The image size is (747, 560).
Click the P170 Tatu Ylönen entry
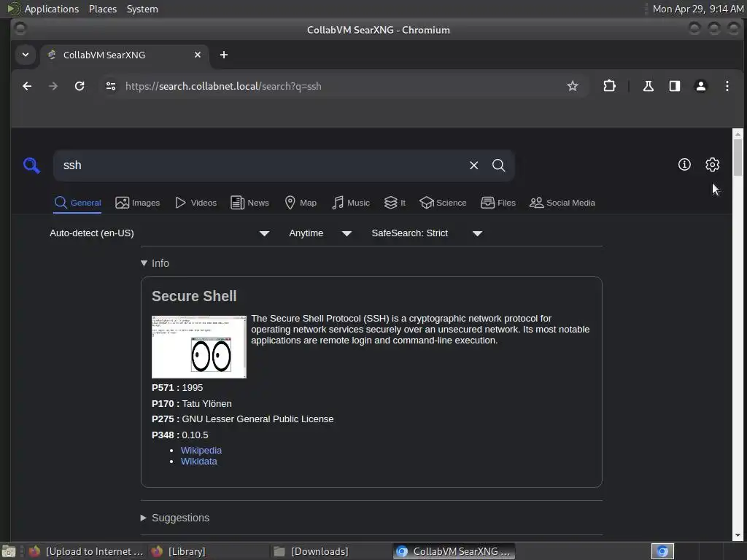pos(192,404)
